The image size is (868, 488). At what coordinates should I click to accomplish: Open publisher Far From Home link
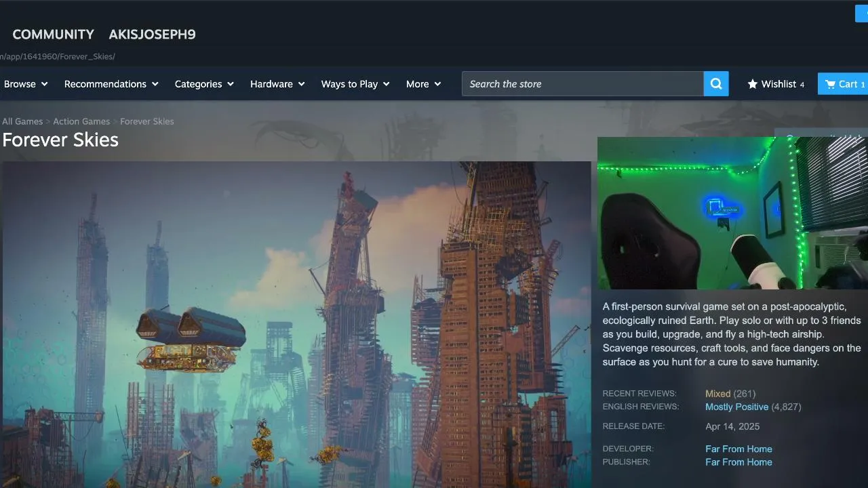pyautogui.click(x=738, y=462)
